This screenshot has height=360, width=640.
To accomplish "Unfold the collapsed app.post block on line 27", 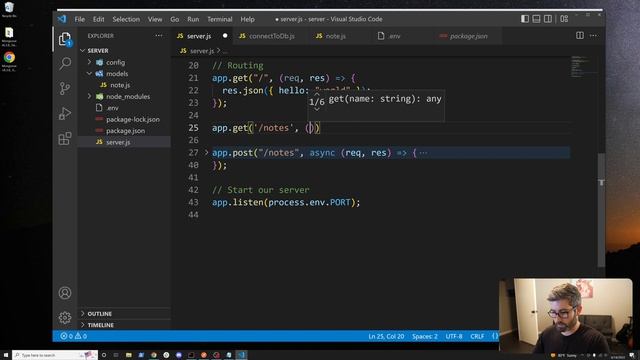I will tap(207, 152).
